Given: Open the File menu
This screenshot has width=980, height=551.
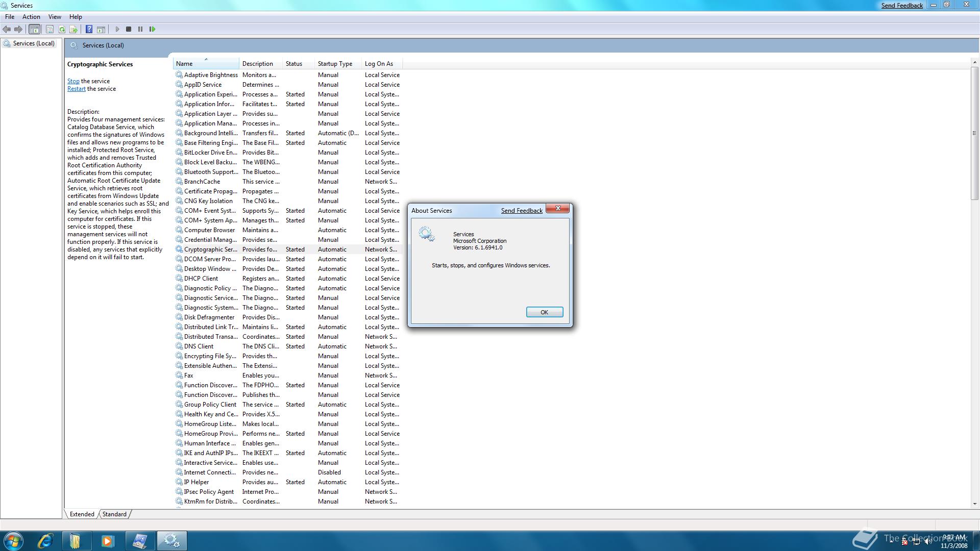Looking at the screenshot, I should [x=10, y=17].
